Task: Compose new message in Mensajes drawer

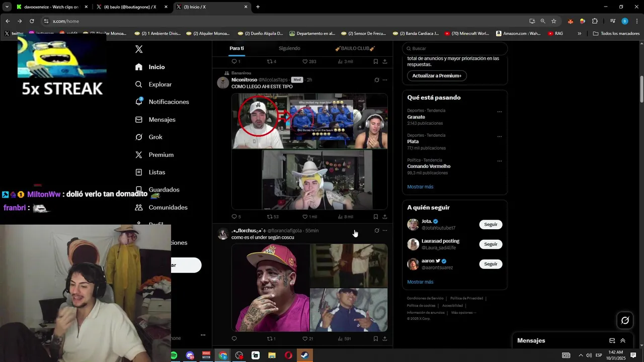Action: [612, 341]
